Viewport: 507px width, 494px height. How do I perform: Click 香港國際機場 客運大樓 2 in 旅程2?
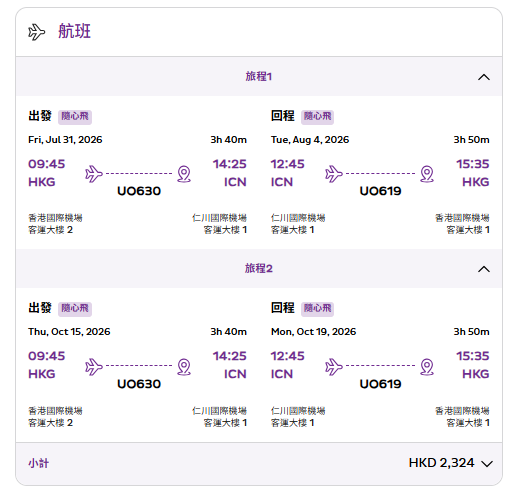click(x=55, y=417)
